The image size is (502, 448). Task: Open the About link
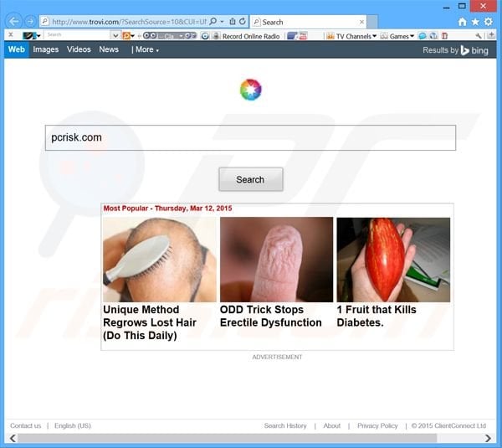click(x=331, y=425)
